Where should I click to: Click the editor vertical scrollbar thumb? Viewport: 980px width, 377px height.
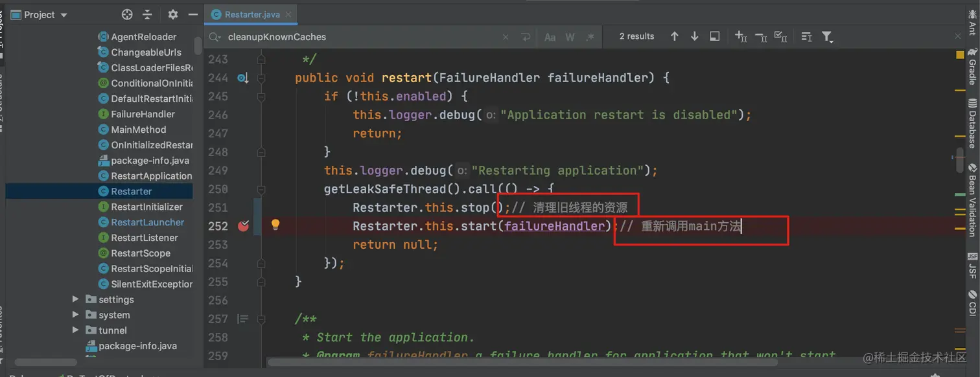pos(960,160)
